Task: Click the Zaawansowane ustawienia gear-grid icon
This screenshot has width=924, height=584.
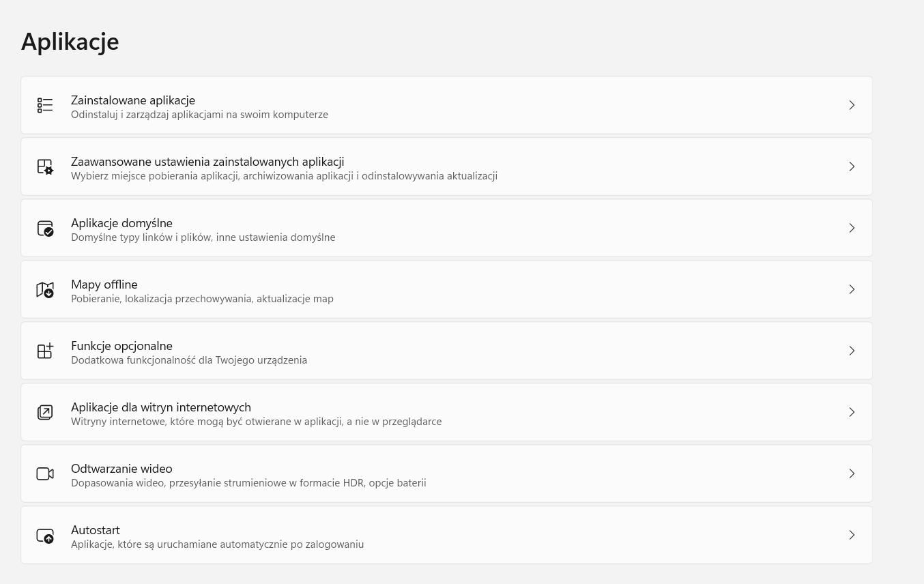Action: pyautogui.click(x=45, y=166)
